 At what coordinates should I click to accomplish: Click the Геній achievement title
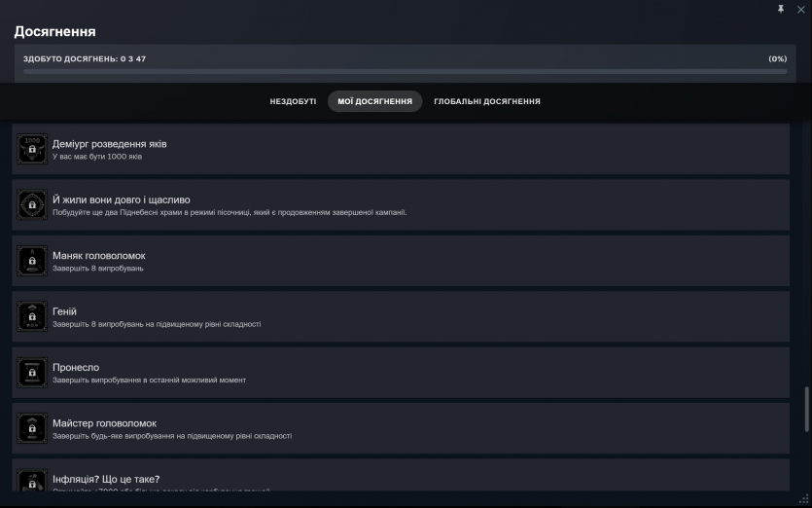(x=64, y=311)
